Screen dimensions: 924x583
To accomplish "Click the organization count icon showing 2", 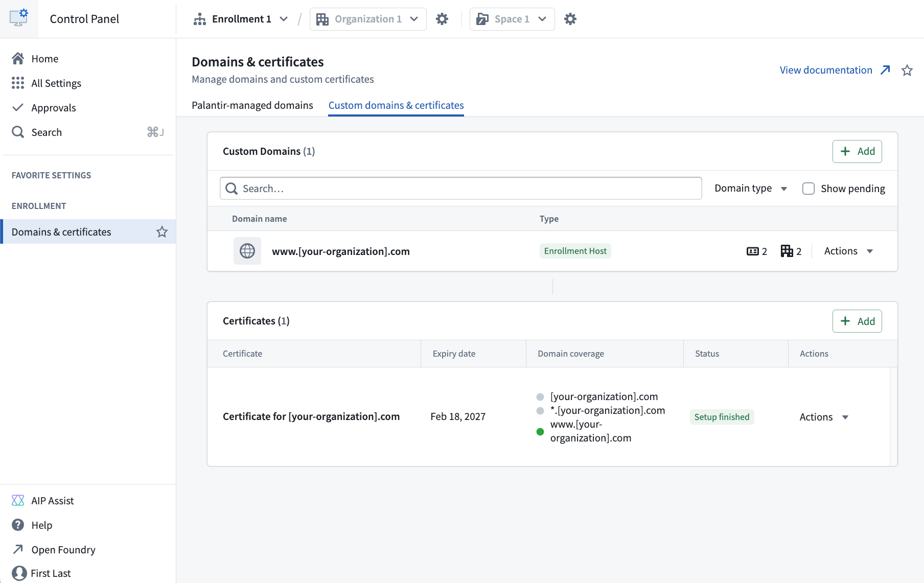I will pyautogui.click(x=787, y=251).
